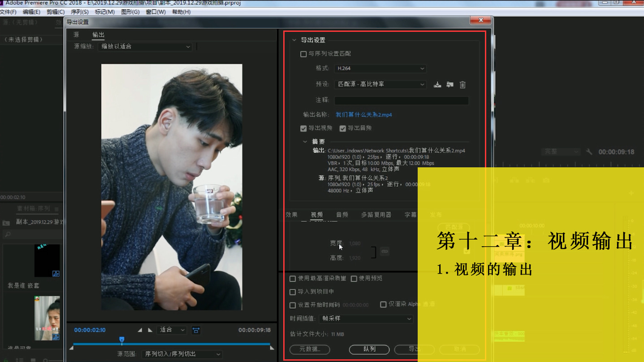Viewport: 644px width, 362px height.
Task: Open the 文件(F) menu
Action: pos(8,12)
